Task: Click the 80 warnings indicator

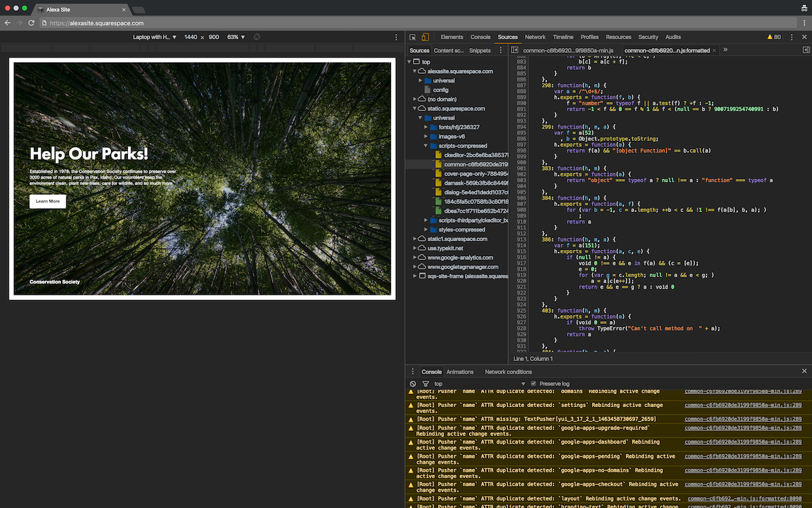Action: pyautogui.click(x=773, y=37)
